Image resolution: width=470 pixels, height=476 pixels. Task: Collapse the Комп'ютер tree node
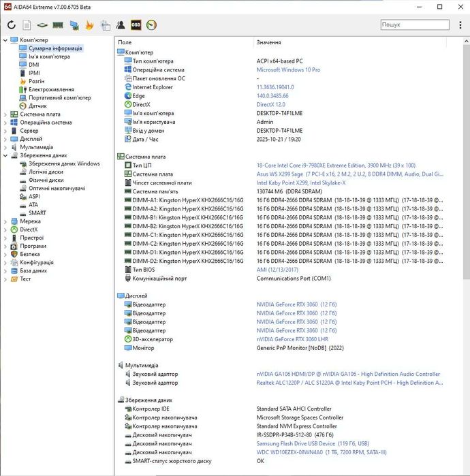[x=5, y=40]
